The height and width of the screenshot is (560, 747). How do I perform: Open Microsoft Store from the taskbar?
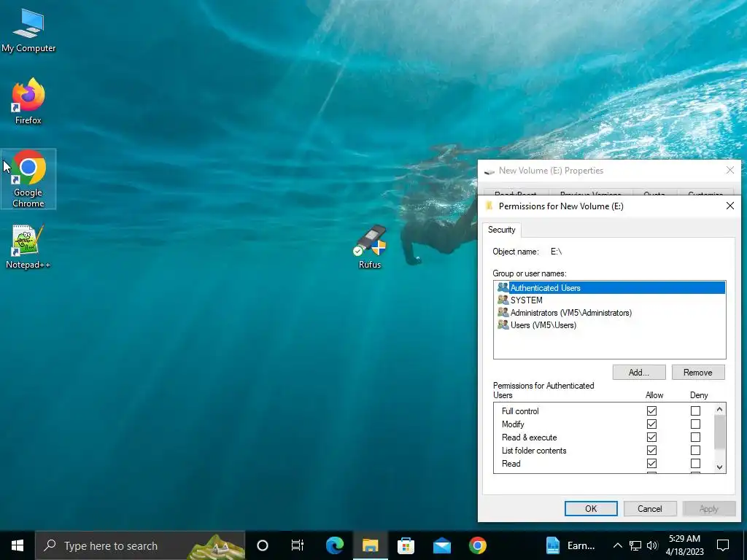[x=406, y=545]
